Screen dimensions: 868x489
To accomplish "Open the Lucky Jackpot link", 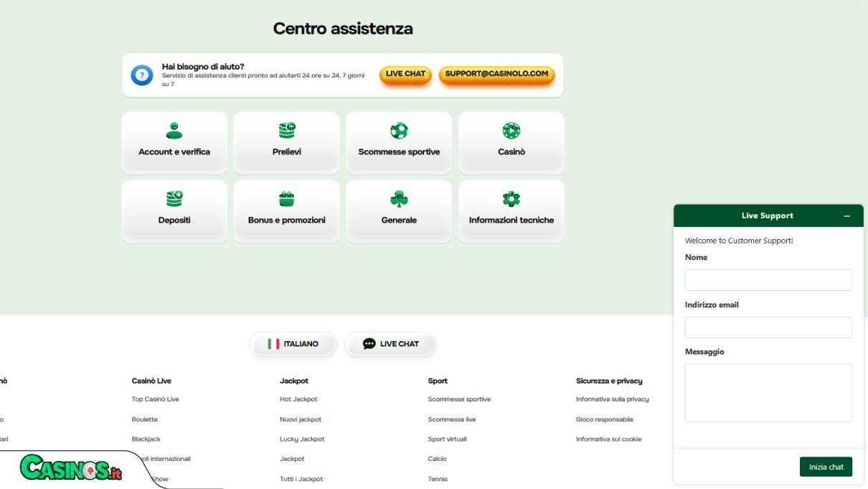I will point(302,439).
